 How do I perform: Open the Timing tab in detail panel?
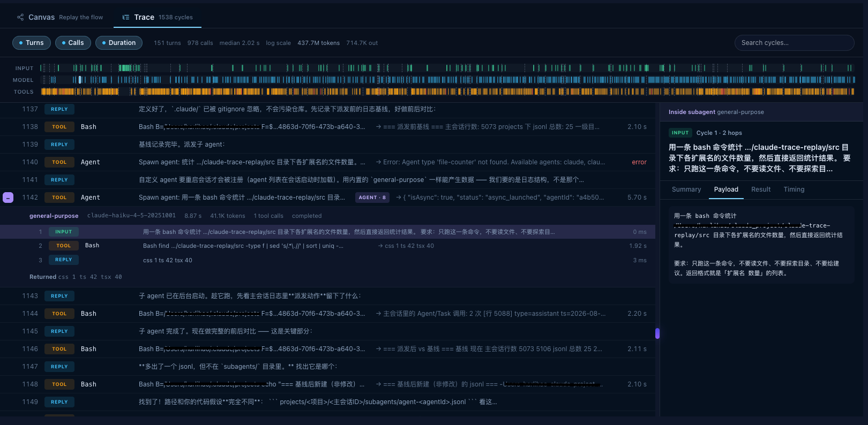tap(794, 189)
